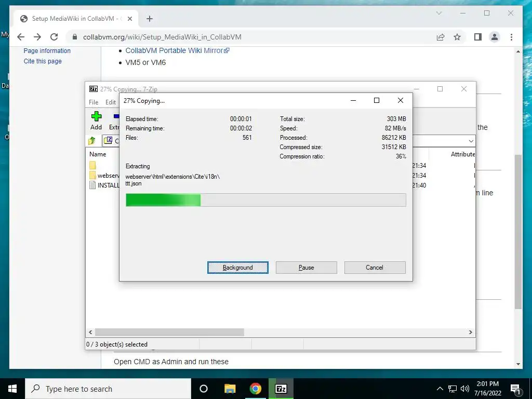This screenshot has width=532, height=399.
Task: Click the padlock site info icon
Action: [x=75, y=37]
